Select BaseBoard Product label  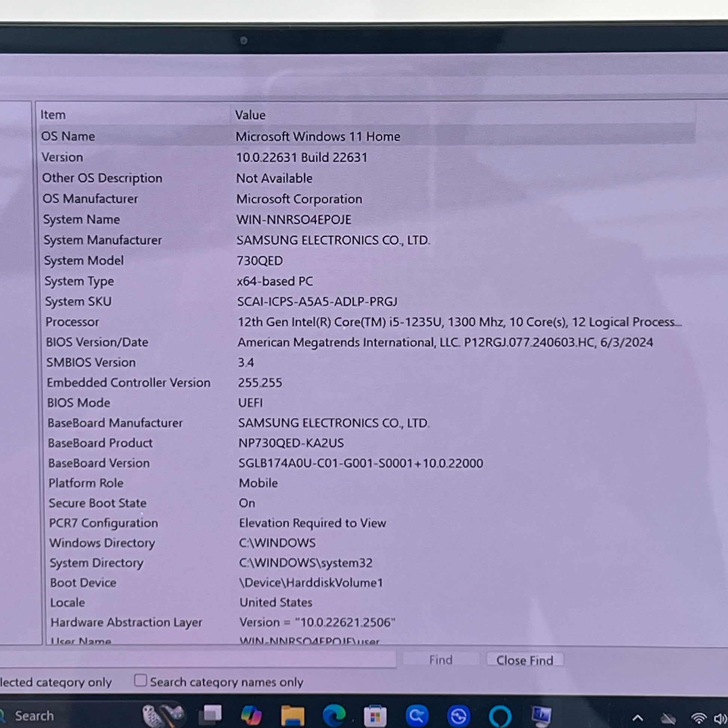pyautogui.click(x=100, y=443)
